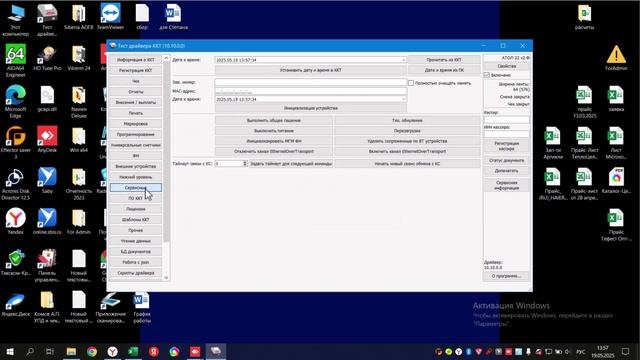Open the Информация о ККТ section
This screenshot has height=360, width=640.
[x=136, y=60]
